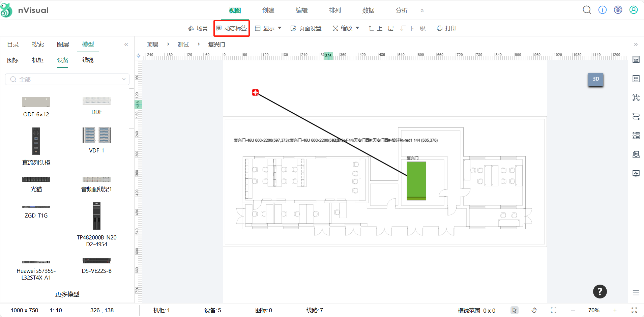The width and height of the screenshot is (644, 317).
Task: Click the 打印 print button
Action: [x=447, y=28]
